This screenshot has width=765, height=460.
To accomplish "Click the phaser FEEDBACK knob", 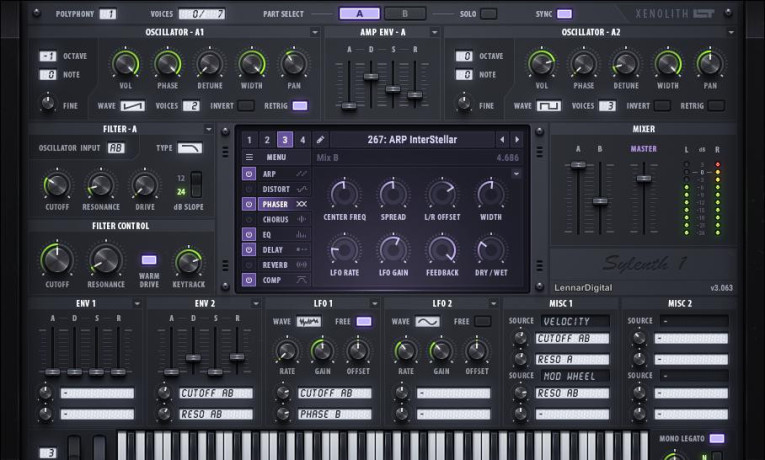I will click(442, 250).
